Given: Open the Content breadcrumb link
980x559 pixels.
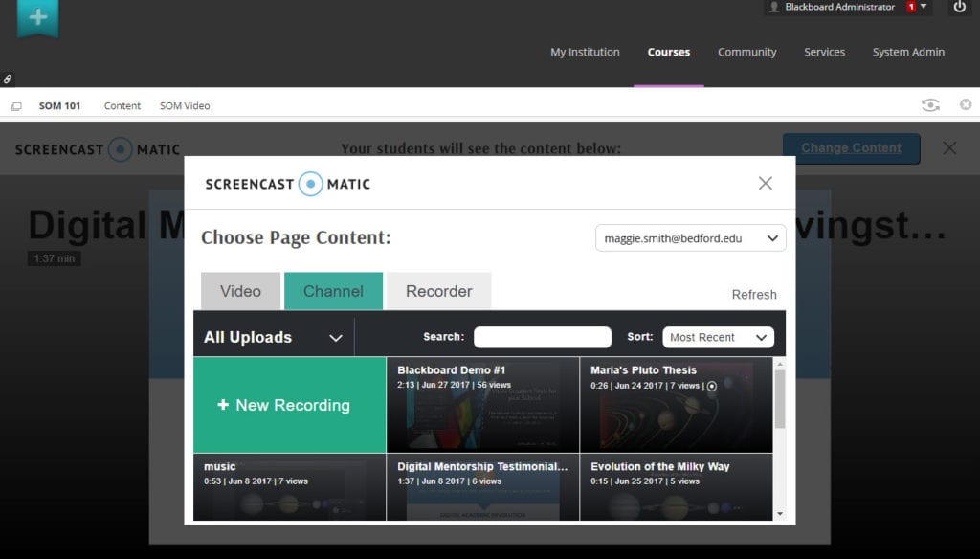Looking at the screenshot, I should [122, 105].
